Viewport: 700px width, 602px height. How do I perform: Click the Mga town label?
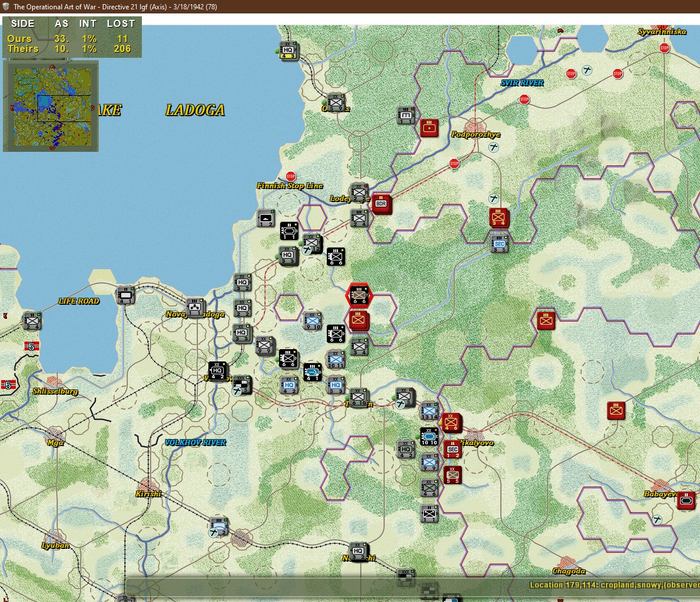[x=55, y=443]
